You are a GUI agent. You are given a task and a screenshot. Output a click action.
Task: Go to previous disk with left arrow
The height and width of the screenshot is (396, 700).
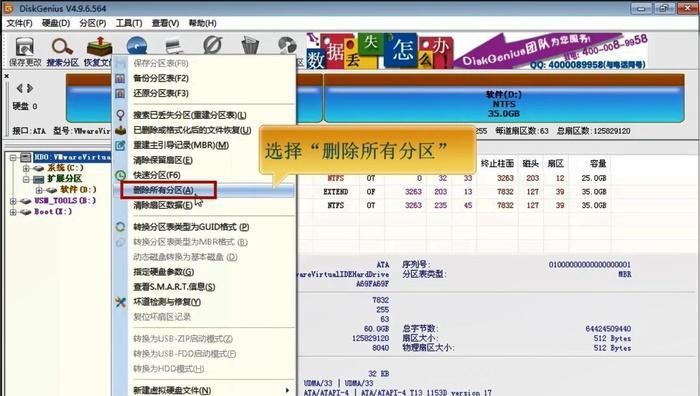20,88
